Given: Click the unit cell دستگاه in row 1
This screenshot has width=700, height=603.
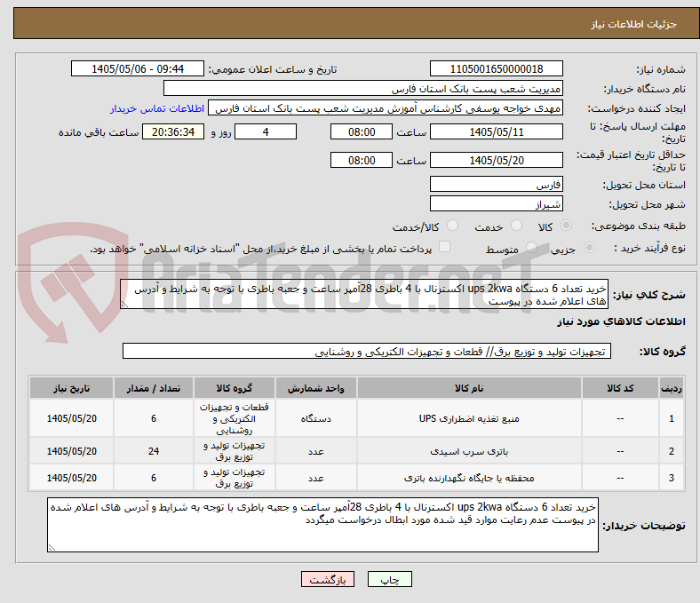Looking at the screenshot, I should tap(315, 418).
